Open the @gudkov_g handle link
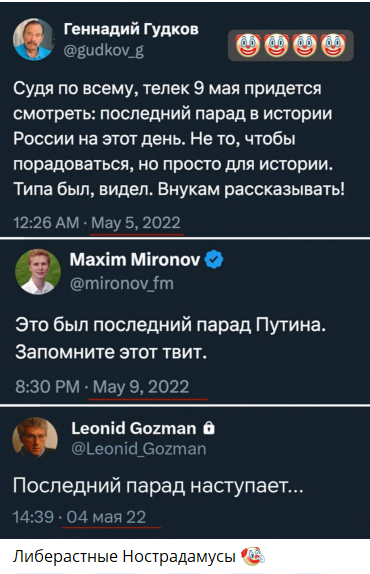Image resolution: width=370 pixels, height=574 pixels. tap(104, 50)
